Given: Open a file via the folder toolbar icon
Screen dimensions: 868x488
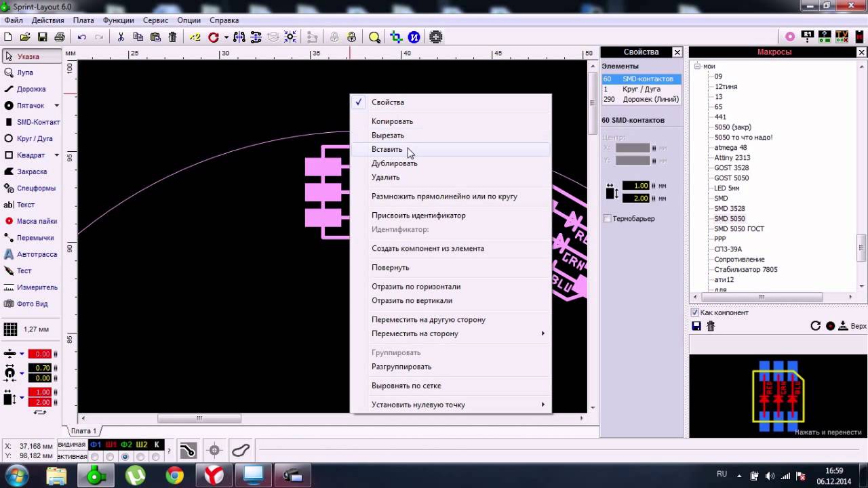Looking at the screenshot, I should [x=25, y=37].
